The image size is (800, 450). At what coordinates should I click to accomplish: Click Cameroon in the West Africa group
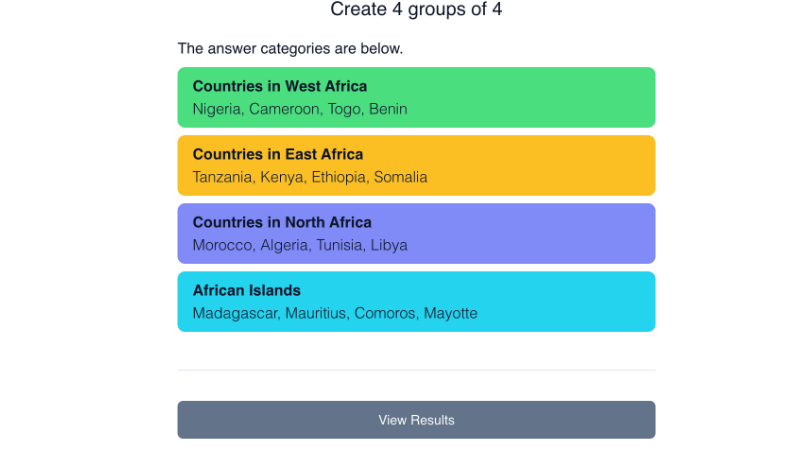(284, 109)
